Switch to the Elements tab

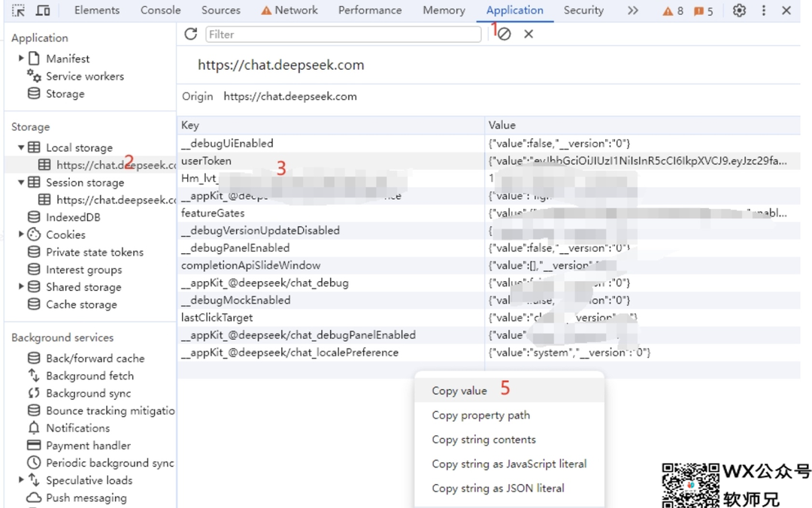click(97, 11)
